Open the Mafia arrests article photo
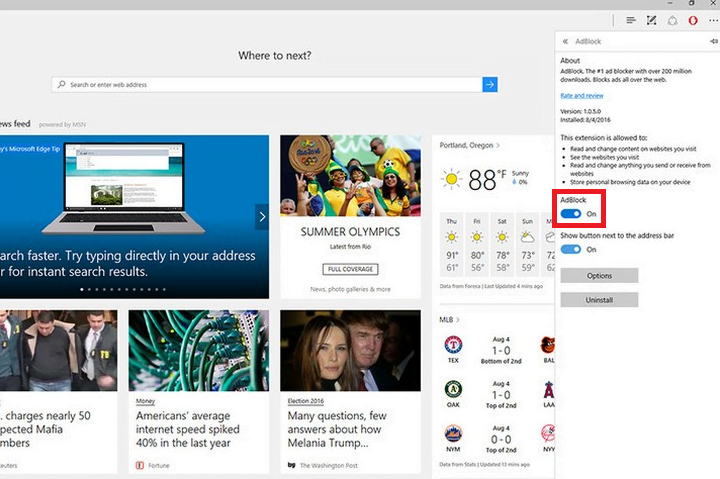 58,350
